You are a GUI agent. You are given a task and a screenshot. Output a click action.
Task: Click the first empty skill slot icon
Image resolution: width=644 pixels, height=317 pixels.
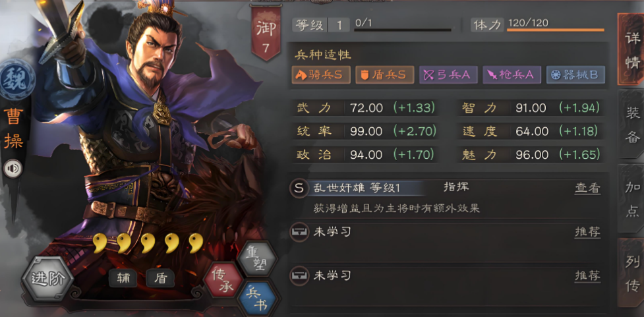(x=299, y=233)
